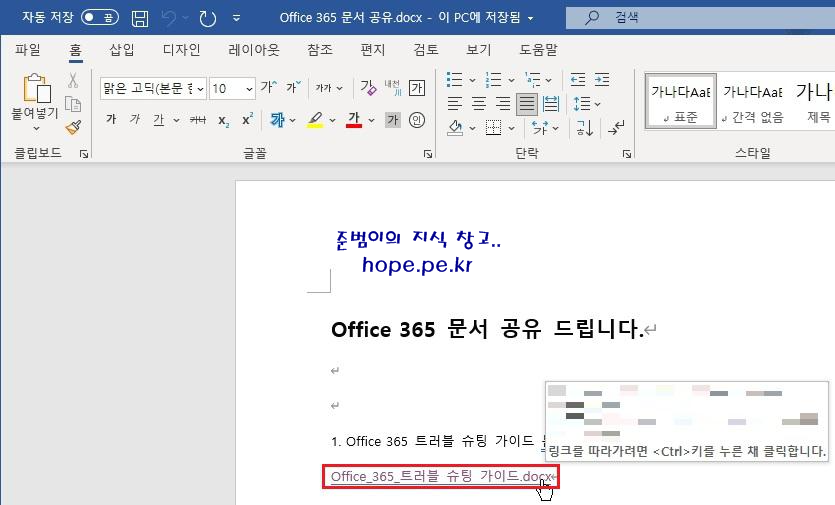Screen dimensions: 835x505
Task: Toggle Superscript x²
Action: pos(248,119)
